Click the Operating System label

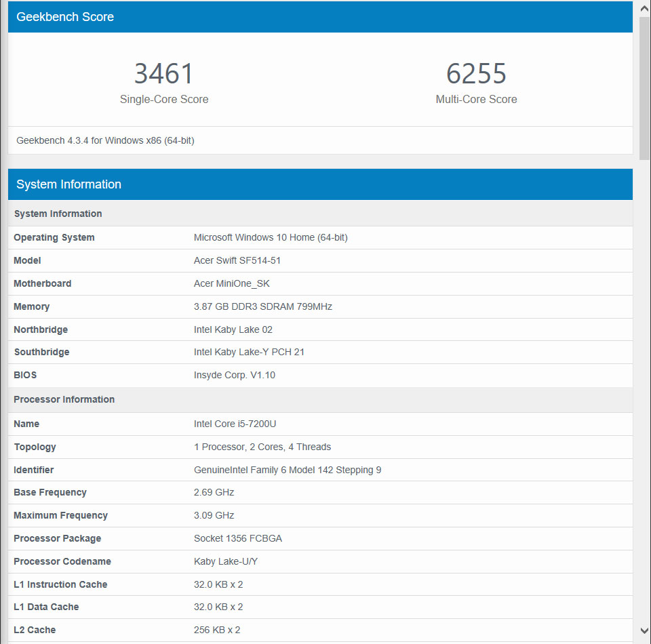pos(54,237)
